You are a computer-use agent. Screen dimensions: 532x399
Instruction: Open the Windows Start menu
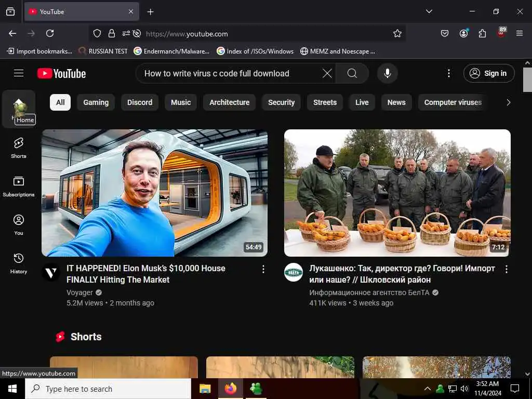[12, 389]
